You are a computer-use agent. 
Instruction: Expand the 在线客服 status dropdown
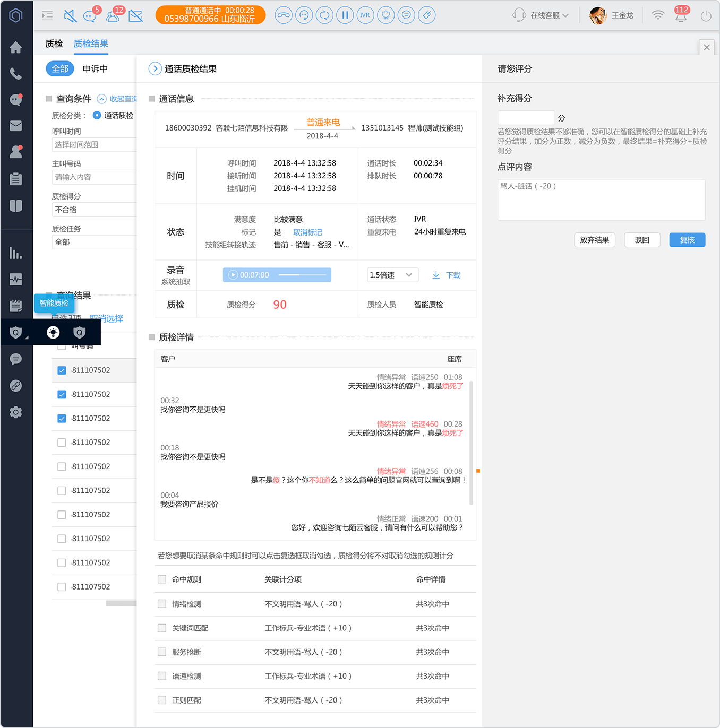point(541,15)
